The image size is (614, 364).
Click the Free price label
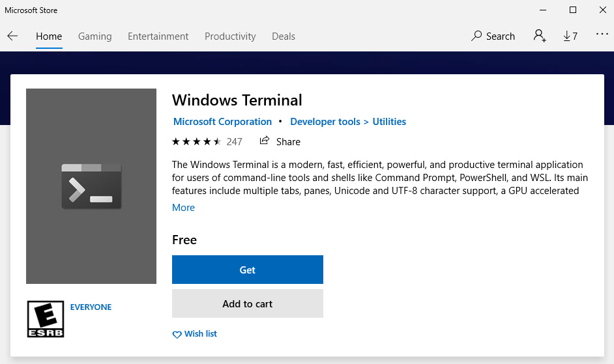coord(184,240)
